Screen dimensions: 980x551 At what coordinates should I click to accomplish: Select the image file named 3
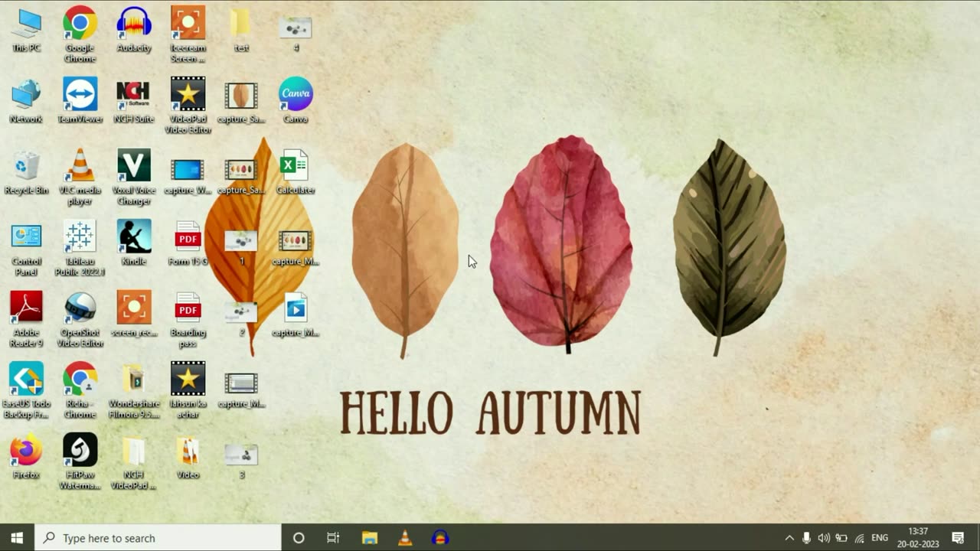(241, 461)
